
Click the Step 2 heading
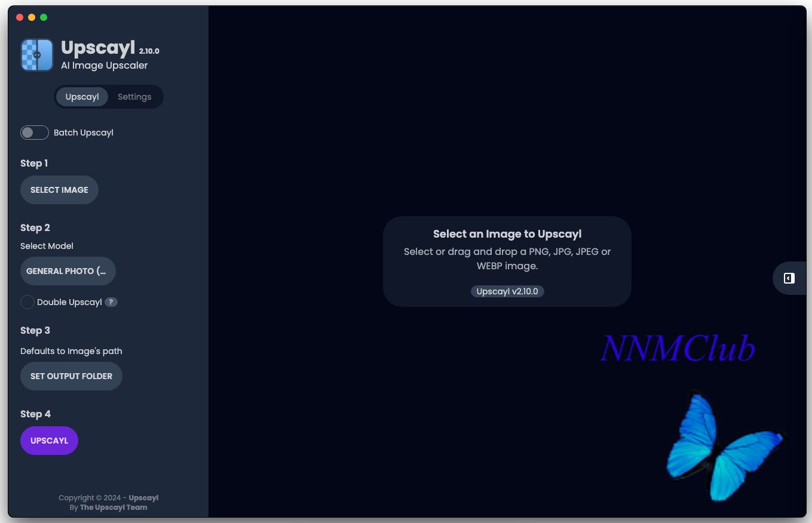(x=35, y=228)
